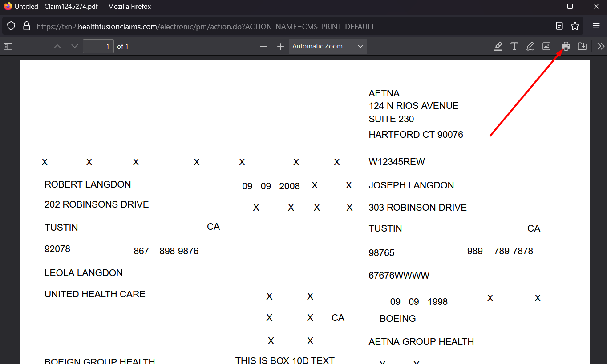Image resolution: width=607 pixels, height=364 pixels.
Task: Toggle the PDF sidebar panel
Action: click(x=8, y=46)
